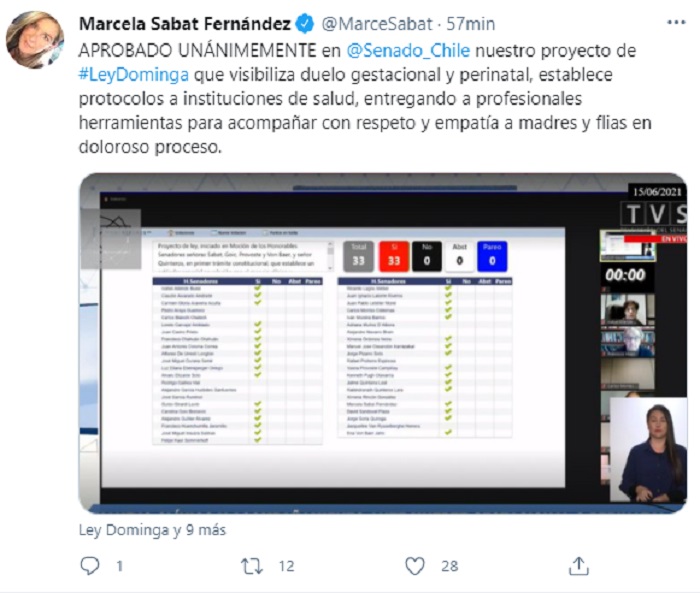Open Marcela Sabat's profile avatar
The height and width of the screenshot is (593, 700).
35,40
